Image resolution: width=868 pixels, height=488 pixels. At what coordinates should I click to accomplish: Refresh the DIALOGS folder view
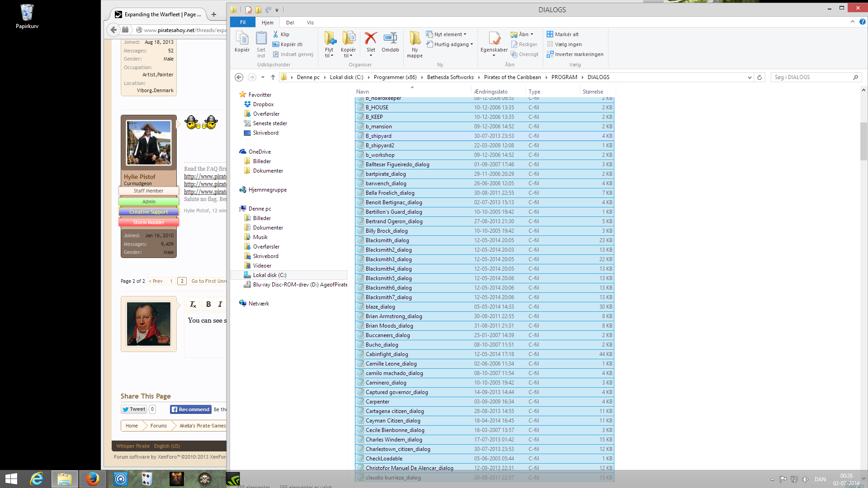pos(759,77)
